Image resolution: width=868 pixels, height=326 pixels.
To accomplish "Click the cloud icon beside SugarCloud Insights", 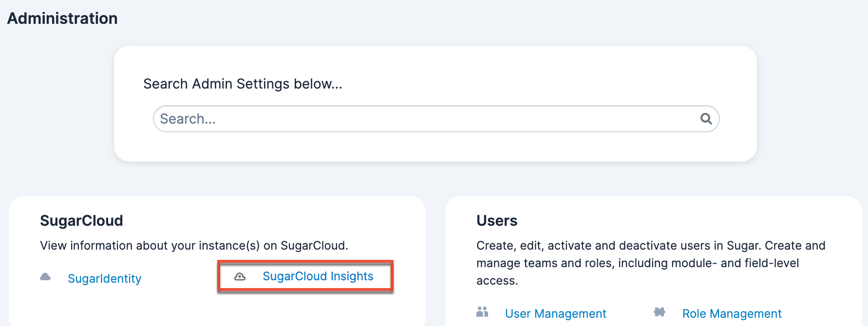I will 240,276.
